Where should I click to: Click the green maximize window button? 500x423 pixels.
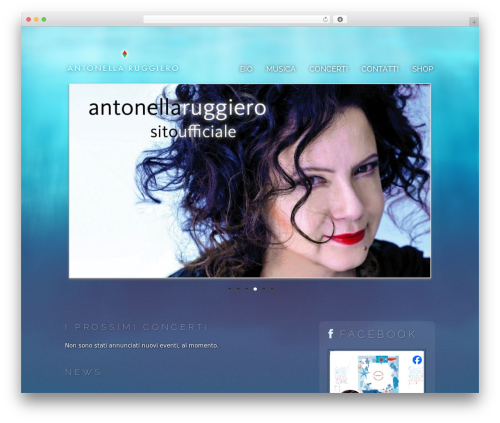pos(44,19)
